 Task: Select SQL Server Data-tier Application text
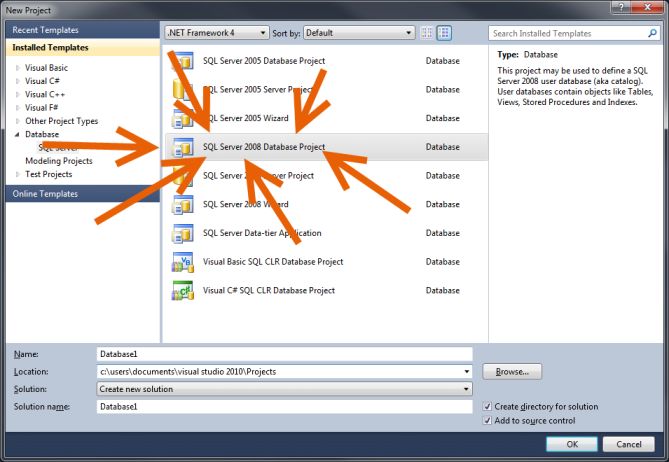(262, 233)
